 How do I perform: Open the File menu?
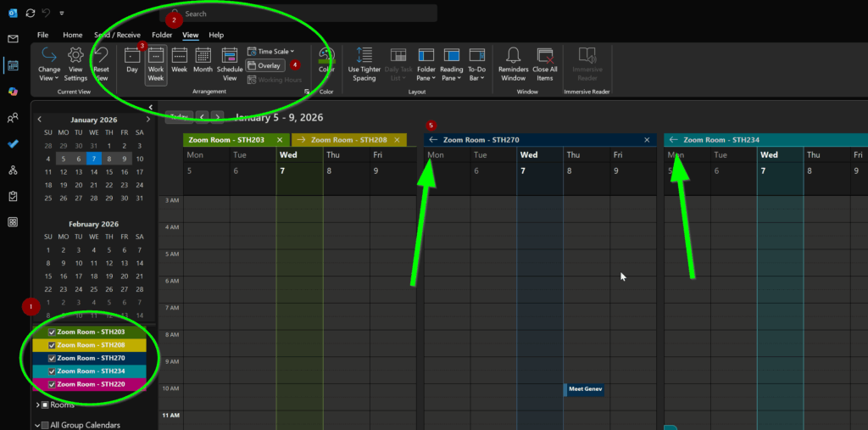point(42,35)
